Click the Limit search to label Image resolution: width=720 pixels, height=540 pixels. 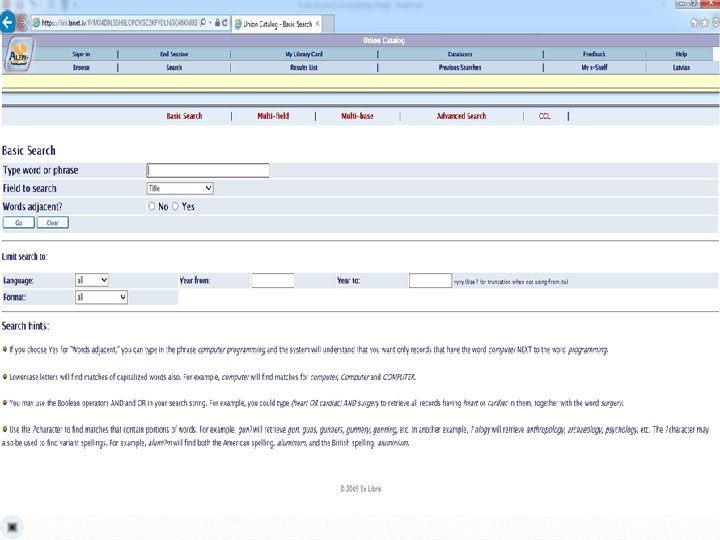24,257
